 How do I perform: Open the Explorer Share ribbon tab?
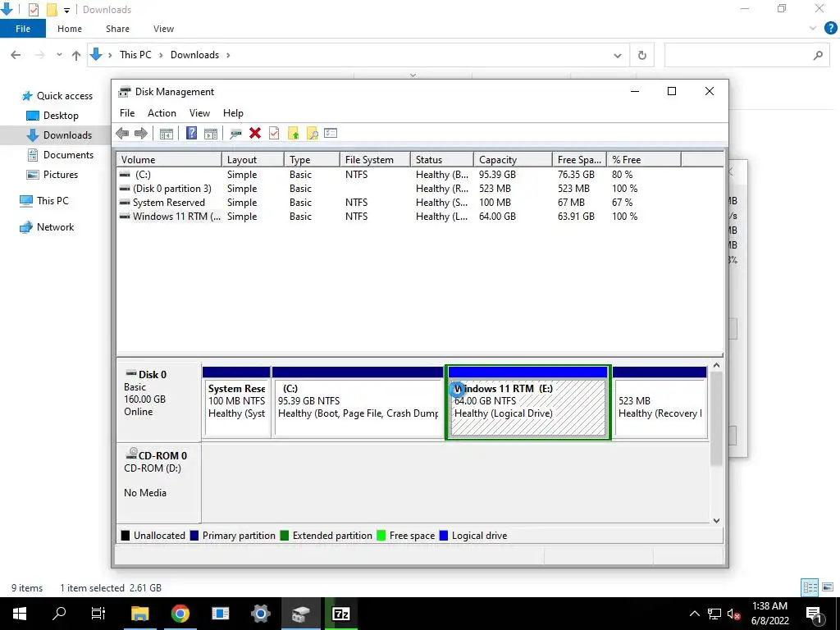click(117, 29)
